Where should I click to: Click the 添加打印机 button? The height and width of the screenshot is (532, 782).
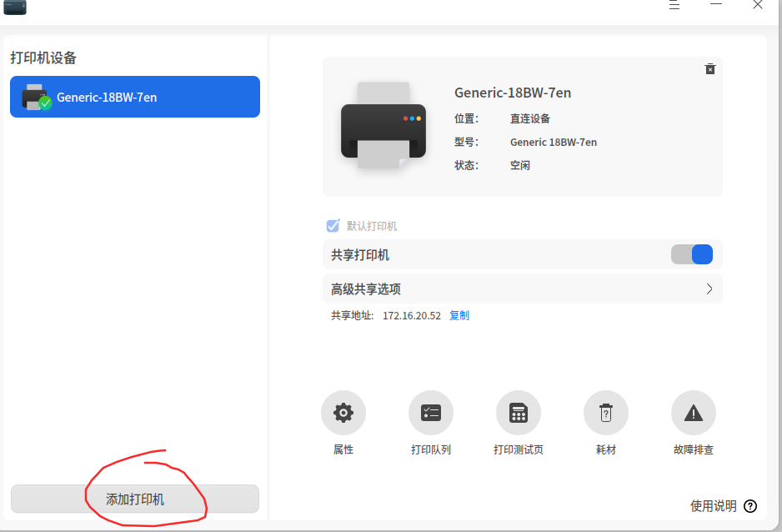(x=135, y=499)
